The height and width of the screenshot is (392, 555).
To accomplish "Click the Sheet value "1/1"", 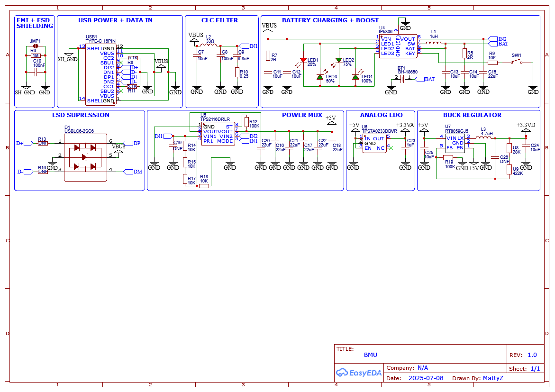I will (x=535, y=369).
